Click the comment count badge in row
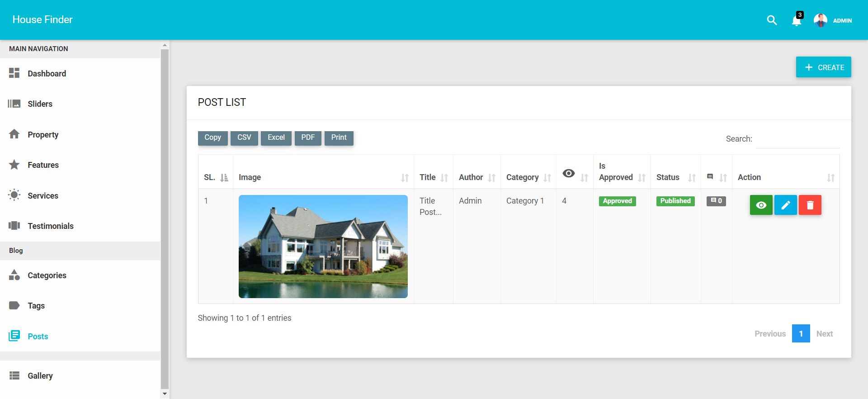The width and height of the screenshot is (868, 399). click(716, 201)
